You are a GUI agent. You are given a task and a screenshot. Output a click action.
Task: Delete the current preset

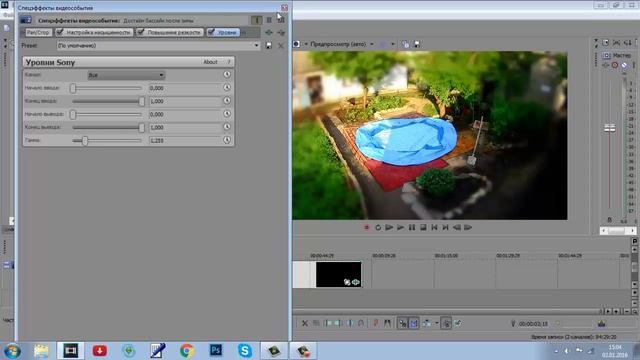[x=281, y=46]
